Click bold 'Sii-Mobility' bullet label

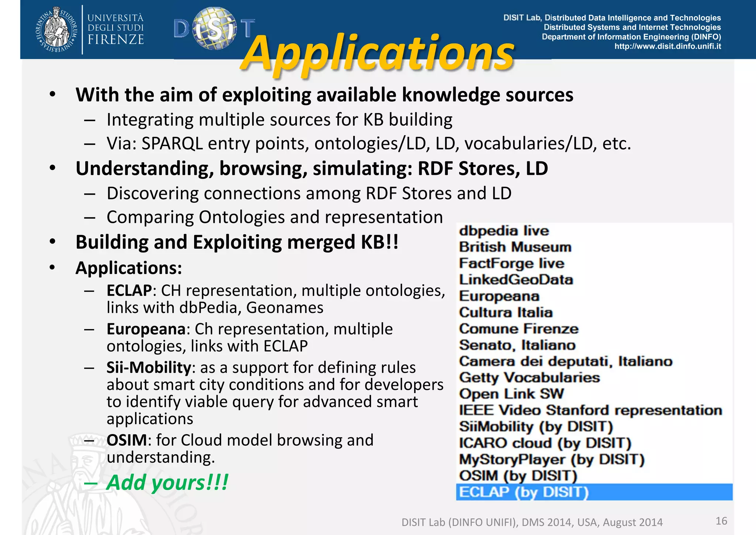(x=149, y=368)
